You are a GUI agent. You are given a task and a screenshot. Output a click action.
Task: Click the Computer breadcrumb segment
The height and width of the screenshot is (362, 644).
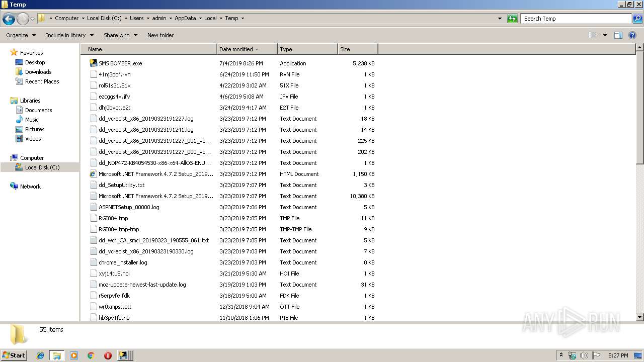point(66,18)
